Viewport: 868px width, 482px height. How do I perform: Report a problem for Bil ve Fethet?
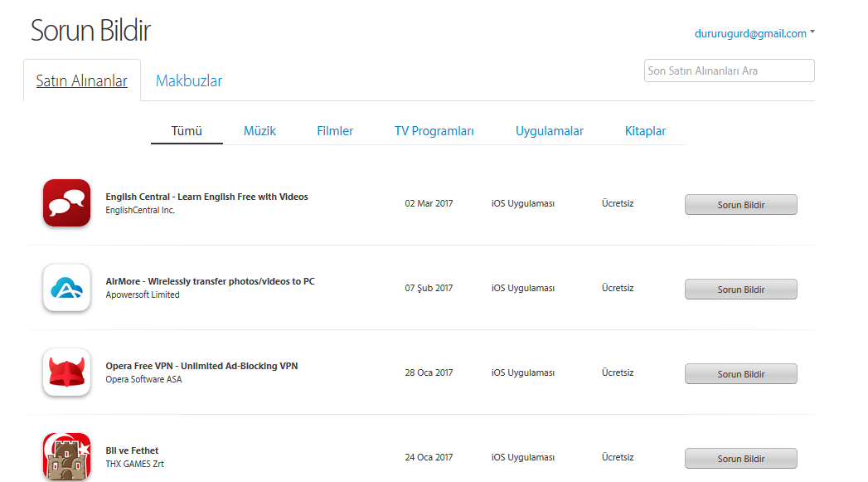click(740, 459)
